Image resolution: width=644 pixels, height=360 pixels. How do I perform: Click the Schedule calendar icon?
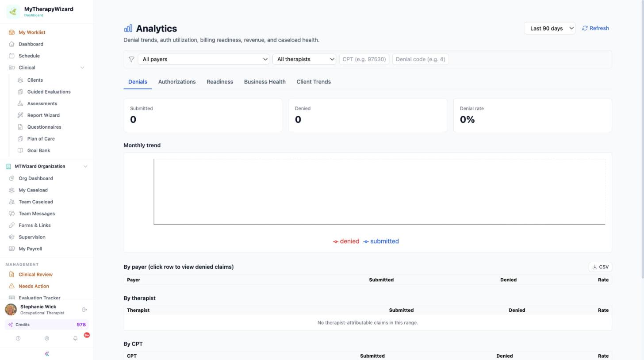11,56
